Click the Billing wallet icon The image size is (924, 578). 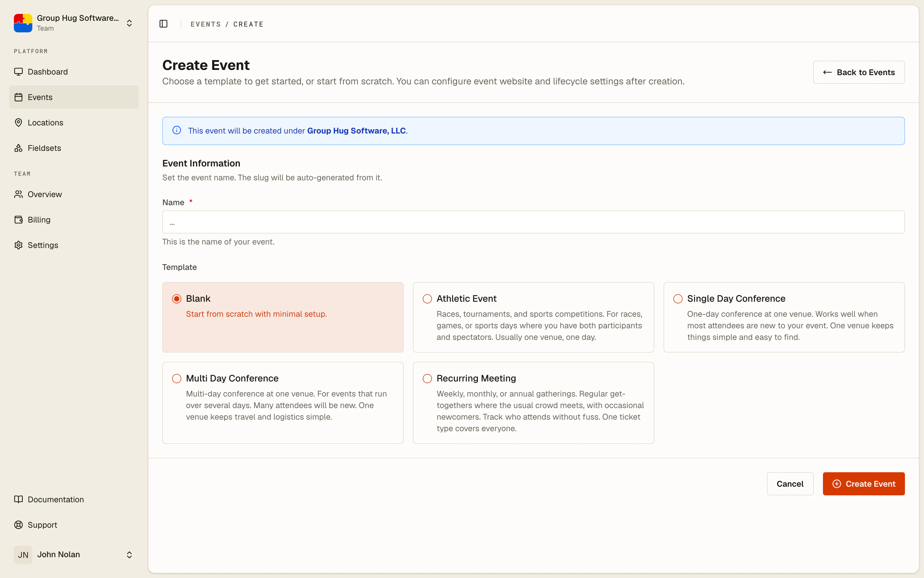point(18,220)
